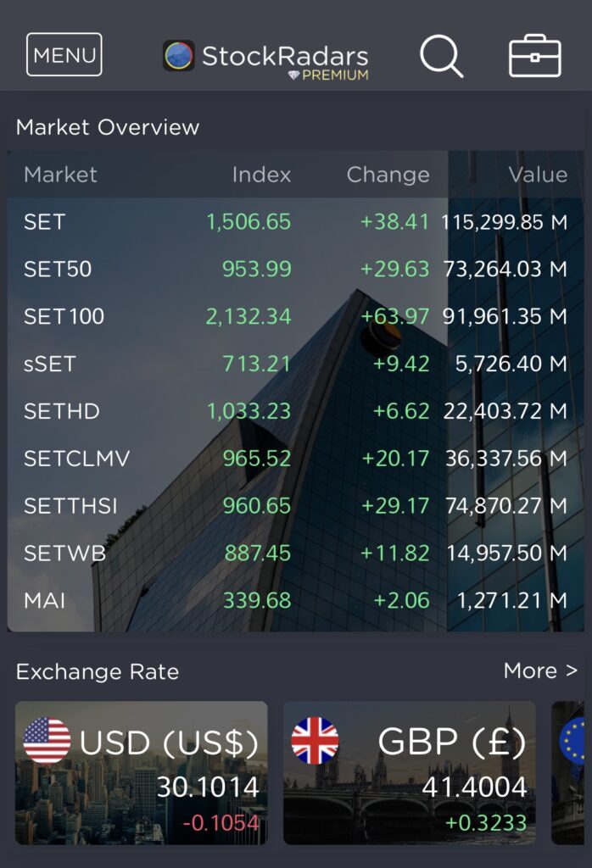The height and width of the screenshot is (868, 592).
Task: Tap the EU flag icon
Action: pyautogui.click(x=574, y=741)
